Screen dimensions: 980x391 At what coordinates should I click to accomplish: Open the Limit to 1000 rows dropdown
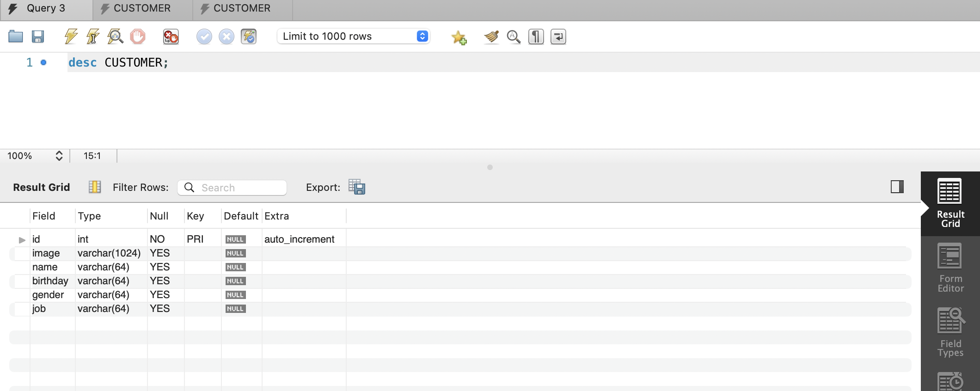coord(354,36)
